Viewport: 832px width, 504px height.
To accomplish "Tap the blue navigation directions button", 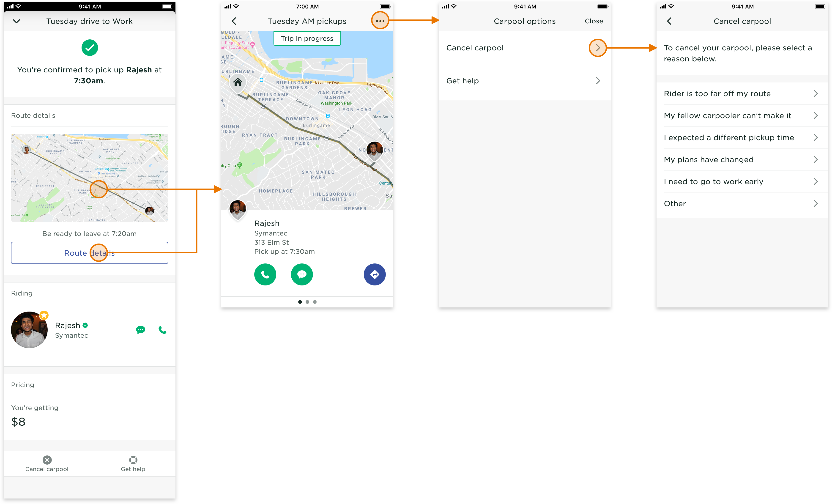I will tap(375, 274).
